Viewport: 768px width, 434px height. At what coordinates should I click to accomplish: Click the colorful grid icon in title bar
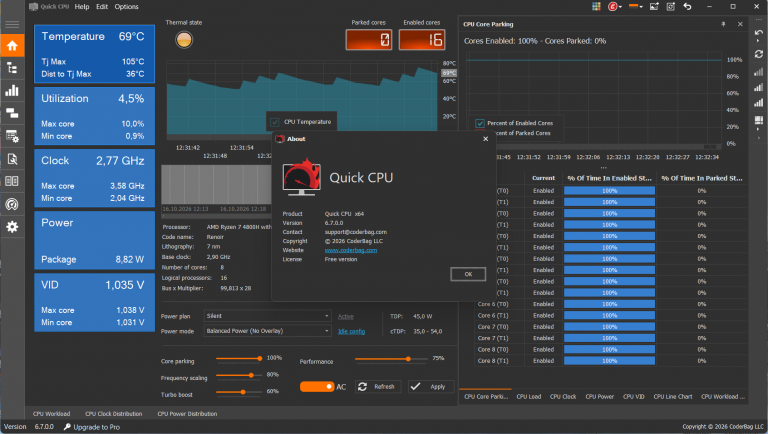pyautogui.click(x=596, y=6)
